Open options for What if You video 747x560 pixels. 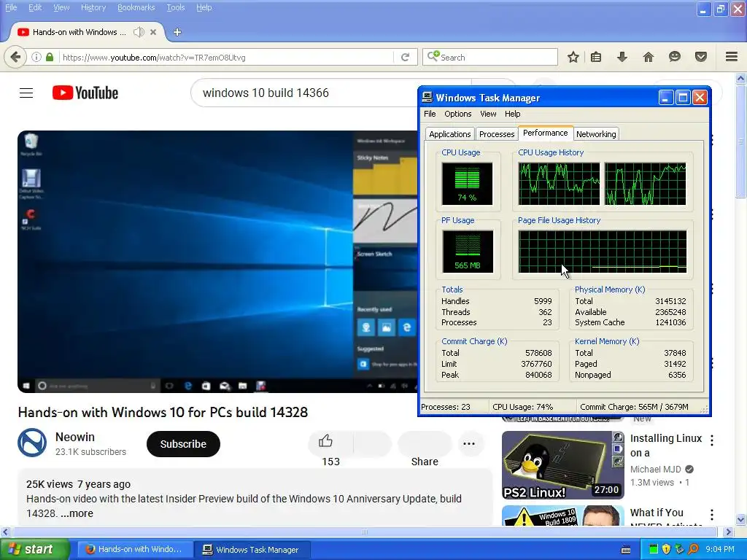[x=712, y=515]
